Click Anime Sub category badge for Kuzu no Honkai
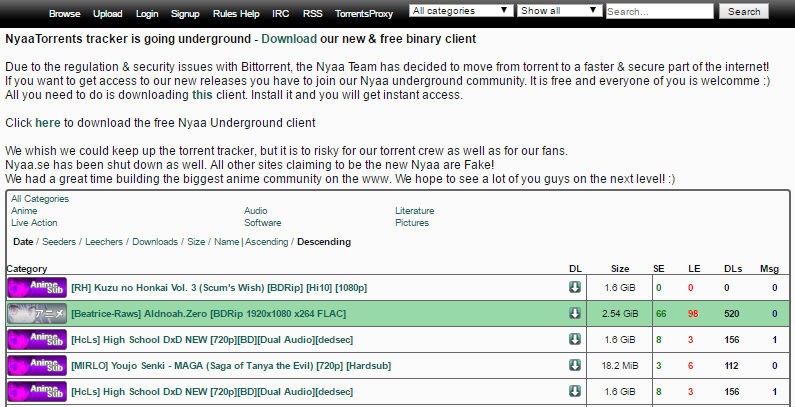The height and width of the screenshot is (407, 795). (x=37, y=287)
